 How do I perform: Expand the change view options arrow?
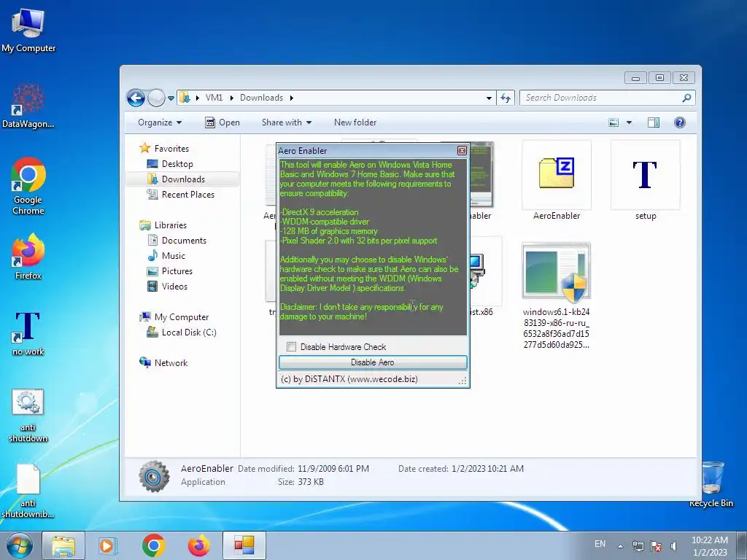tap(629, 122)
